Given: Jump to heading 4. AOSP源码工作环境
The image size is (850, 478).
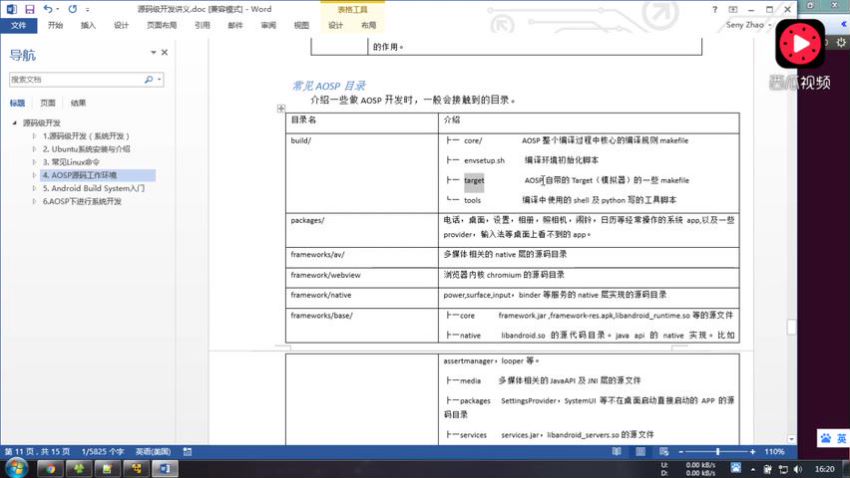Looking at the screenshot, I should (x=98, y=175).
